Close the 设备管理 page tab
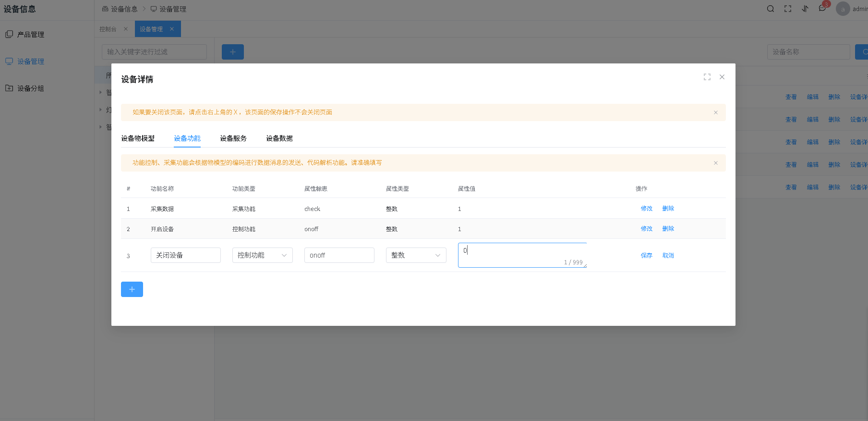Image resolution: width=868 pixels, height=421 pixels. pyautogui.click(x=172, y=29)
